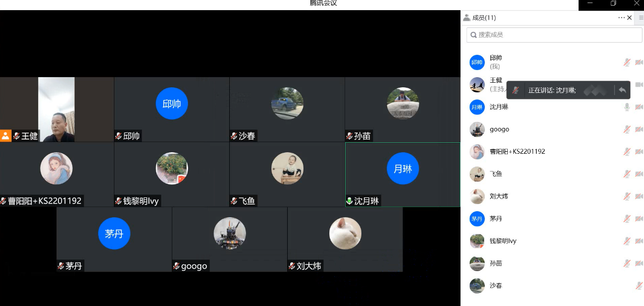This screenshot has width=644, height=306.
Task: Click the reply arrow in speaking popup
Action: point(622,90)
